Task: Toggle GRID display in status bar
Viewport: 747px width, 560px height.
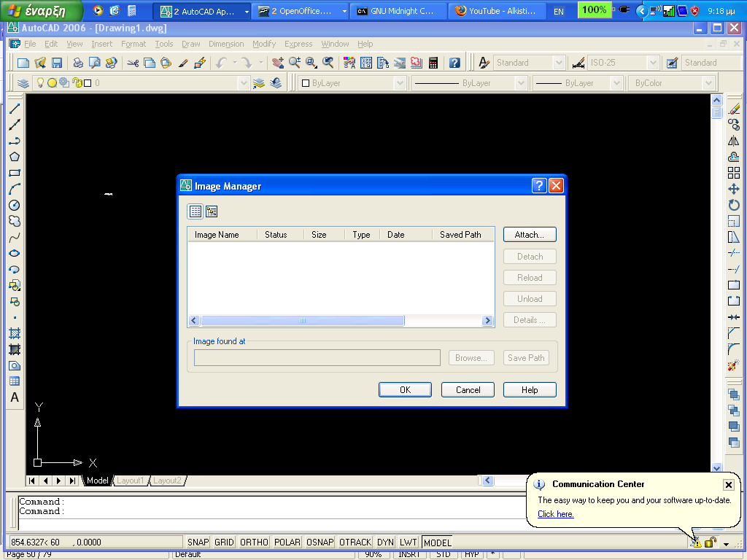Action: coord(224,542)
